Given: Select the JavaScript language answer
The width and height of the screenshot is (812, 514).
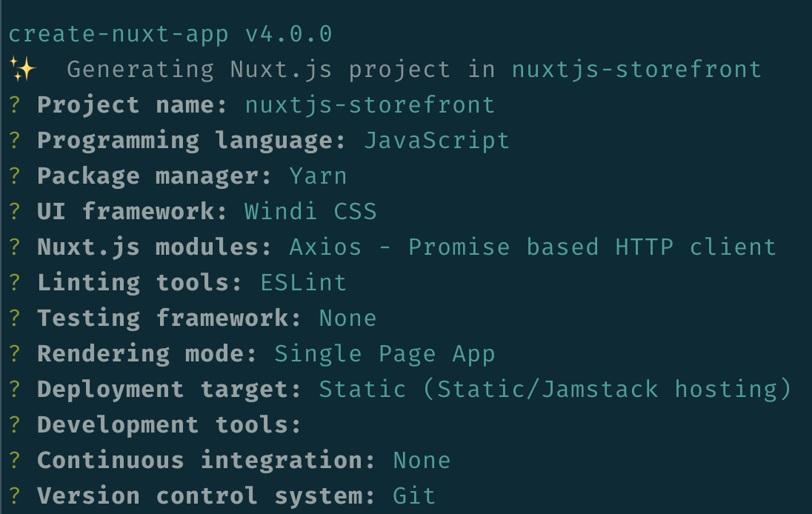Looking at the screenshot, I should click(436, 140).
